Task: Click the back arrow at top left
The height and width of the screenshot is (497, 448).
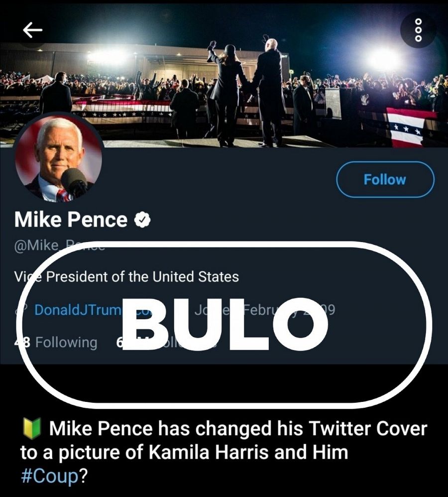Action: [x=32, y=29]
